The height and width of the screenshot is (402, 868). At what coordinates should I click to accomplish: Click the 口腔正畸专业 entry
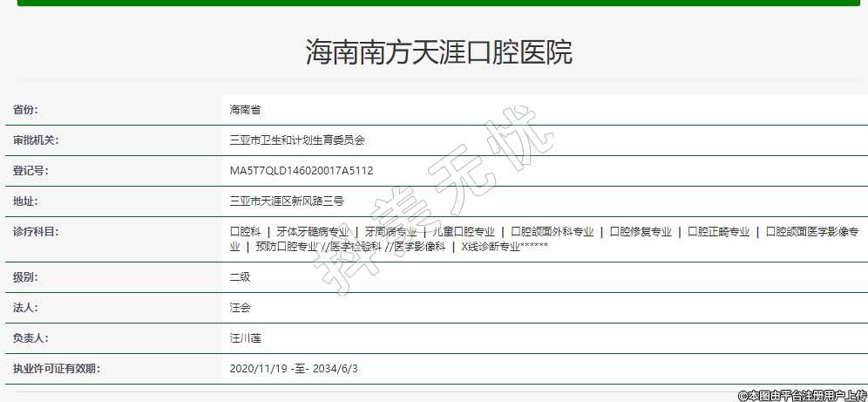click(x=718, y=232)
